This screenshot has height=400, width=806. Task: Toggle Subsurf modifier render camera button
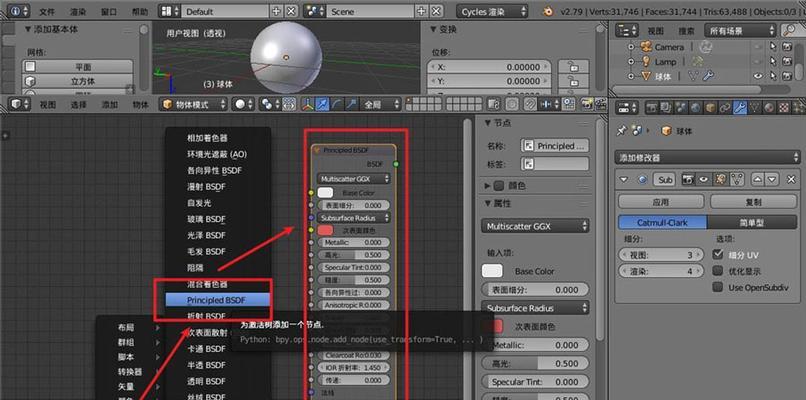pos(688,179)
